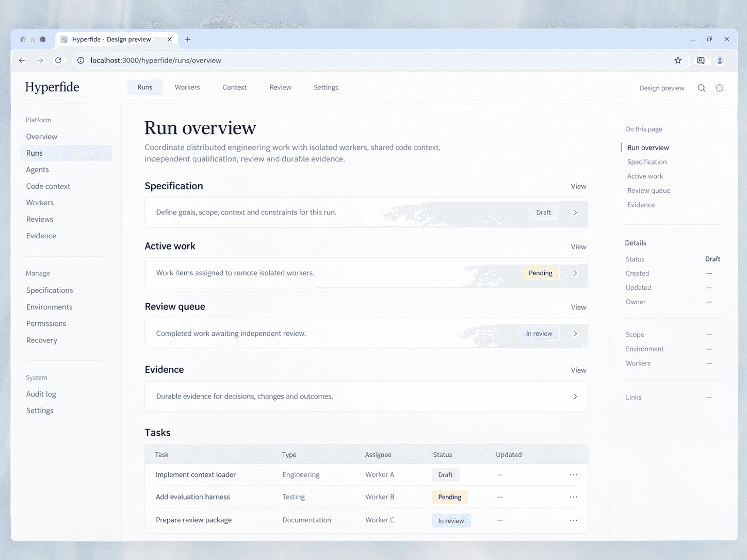
Task: Jump to Active work in On this page
Action: 645,176
